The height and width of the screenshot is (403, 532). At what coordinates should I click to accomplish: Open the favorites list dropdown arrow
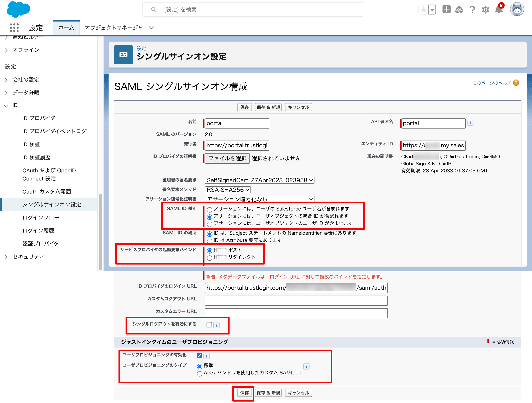(432, 10)
